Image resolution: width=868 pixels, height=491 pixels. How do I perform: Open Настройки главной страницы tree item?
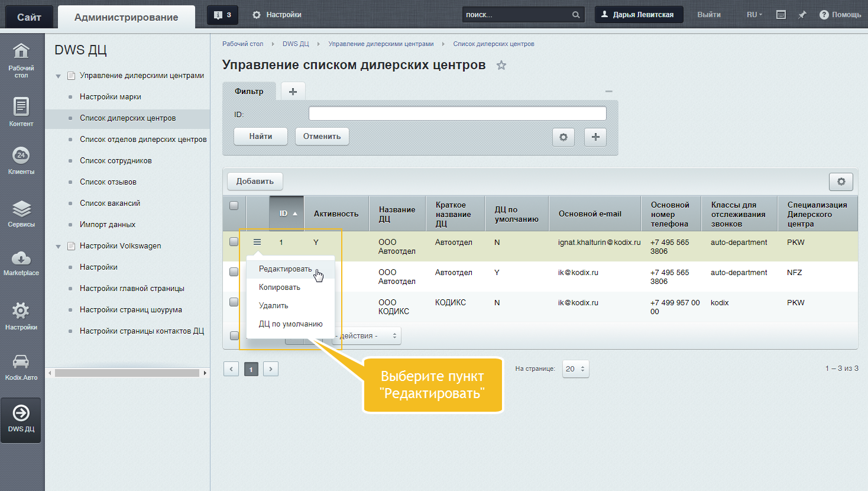132,289
